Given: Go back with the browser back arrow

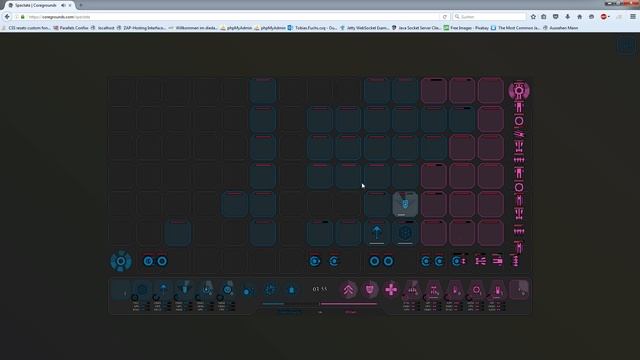Looking at the screenshot, I should [7, 17].
